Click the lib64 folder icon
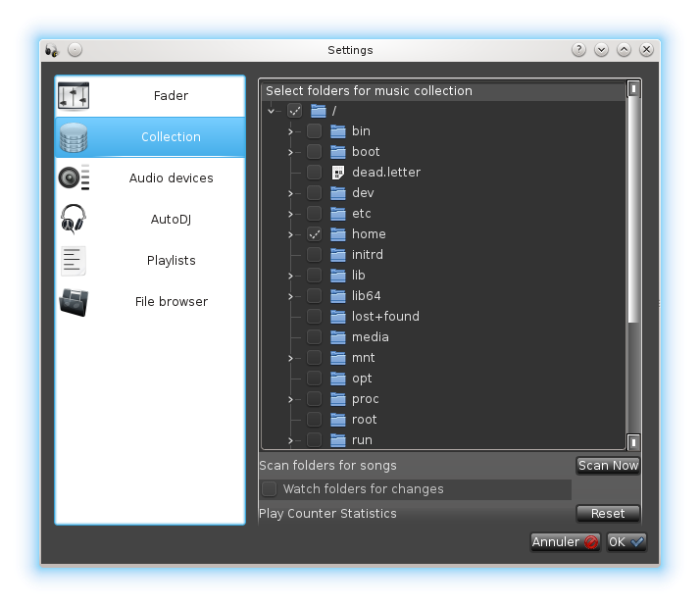Screen dimensions: 700x607 338,296
